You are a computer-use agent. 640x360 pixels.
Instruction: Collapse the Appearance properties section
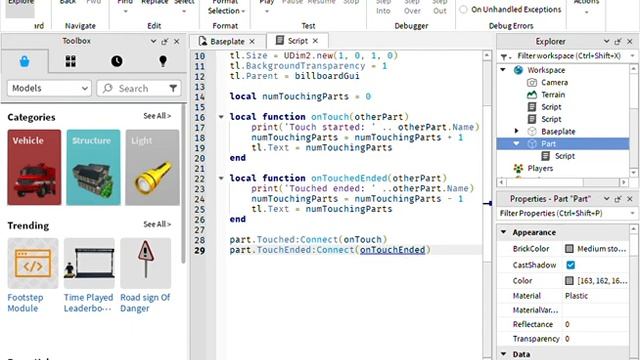pos(504,232)
